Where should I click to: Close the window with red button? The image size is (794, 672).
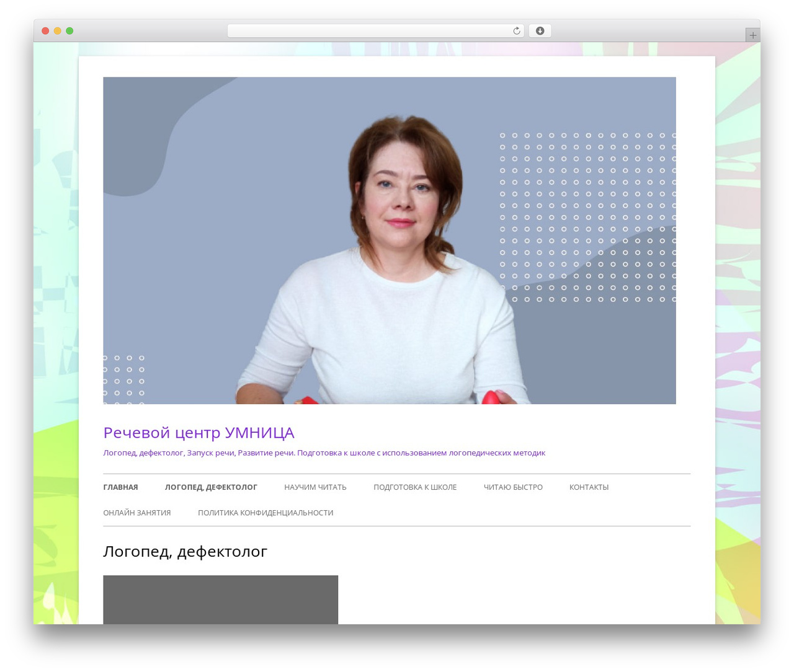click(45, 31)
